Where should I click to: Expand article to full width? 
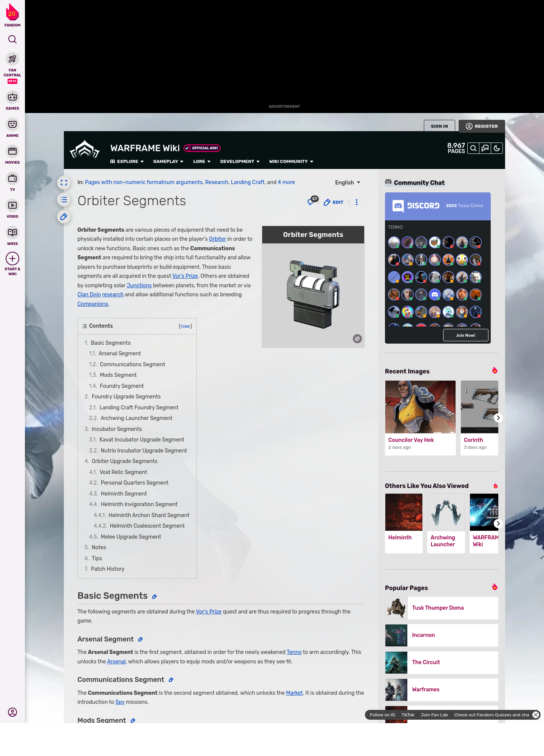click(x=64, y=183)
